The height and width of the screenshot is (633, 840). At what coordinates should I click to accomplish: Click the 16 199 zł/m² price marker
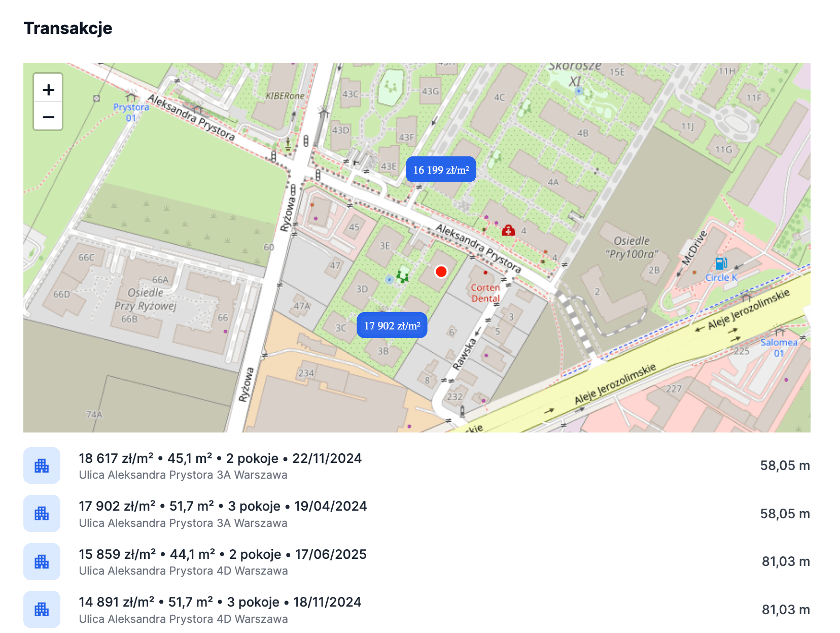click(x=440, y=170)
